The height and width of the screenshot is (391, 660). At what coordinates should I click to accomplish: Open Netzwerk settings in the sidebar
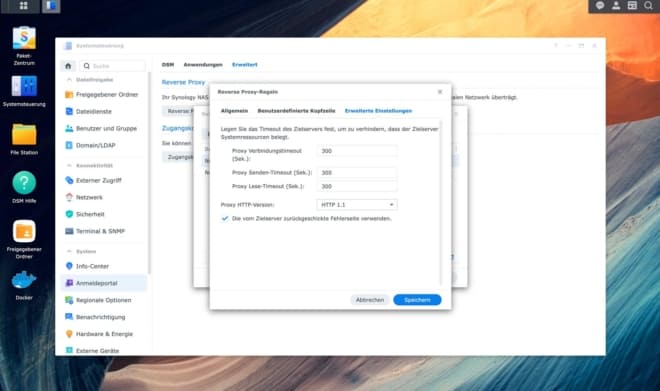coord(104,197)
